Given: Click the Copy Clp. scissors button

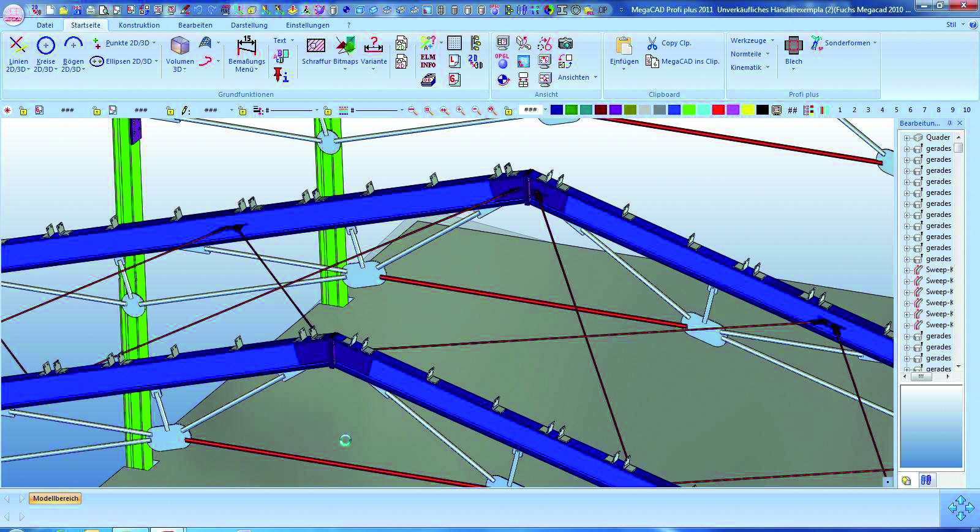Looking at the screenshot, I should (x=669, y=43).
